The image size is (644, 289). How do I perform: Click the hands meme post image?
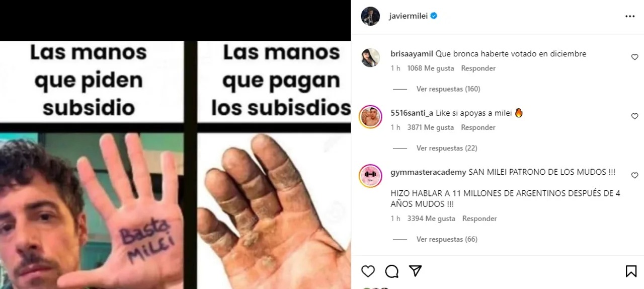point(176,165)
